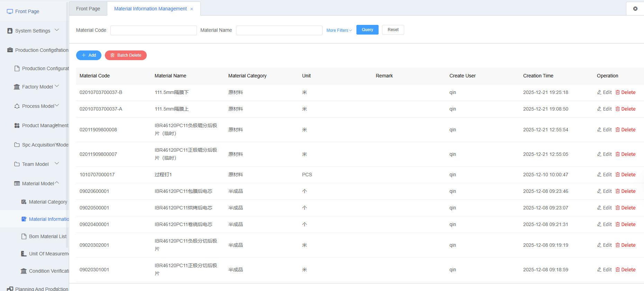Edit material 02010703700037-B
Screen dimensions: 644x291
604,92
